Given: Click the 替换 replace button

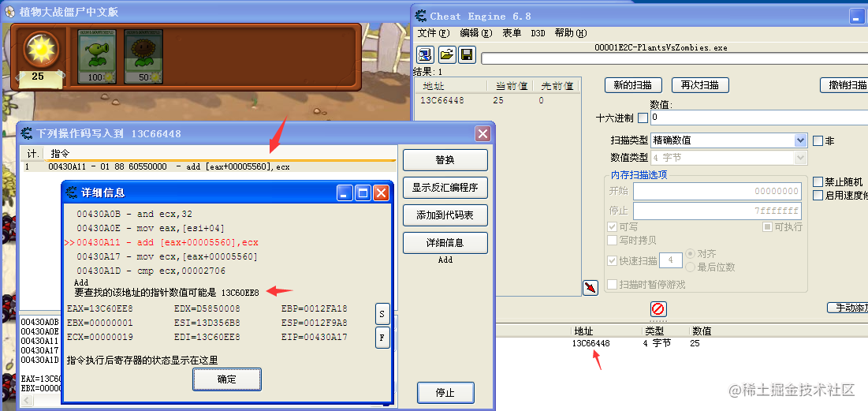Looking at the screenshot, I should click(x=445, y=160).
